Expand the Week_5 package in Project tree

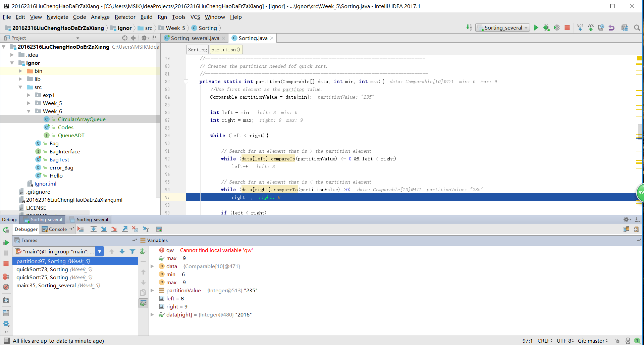click(x=29, y=103)
